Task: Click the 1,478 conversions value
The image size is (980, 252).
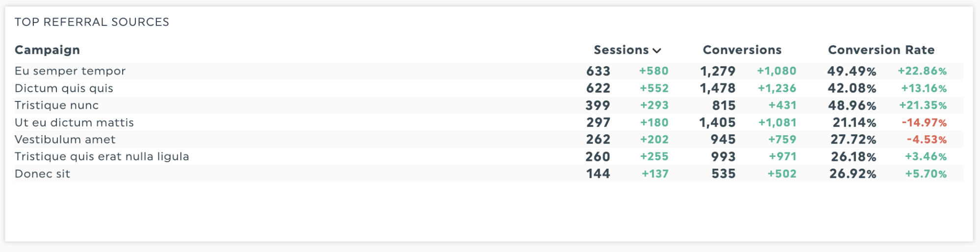Action: click(718, 88)
